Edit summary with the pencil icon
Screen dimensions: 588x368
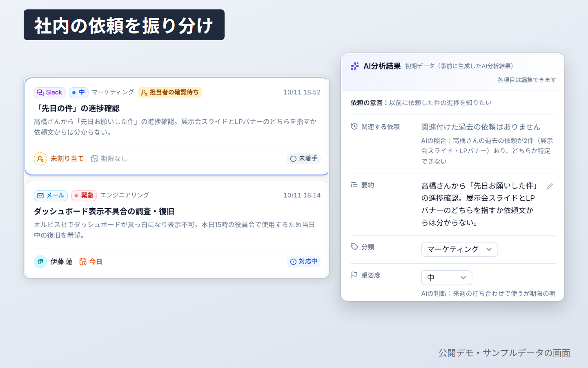(x=550, y=186)
